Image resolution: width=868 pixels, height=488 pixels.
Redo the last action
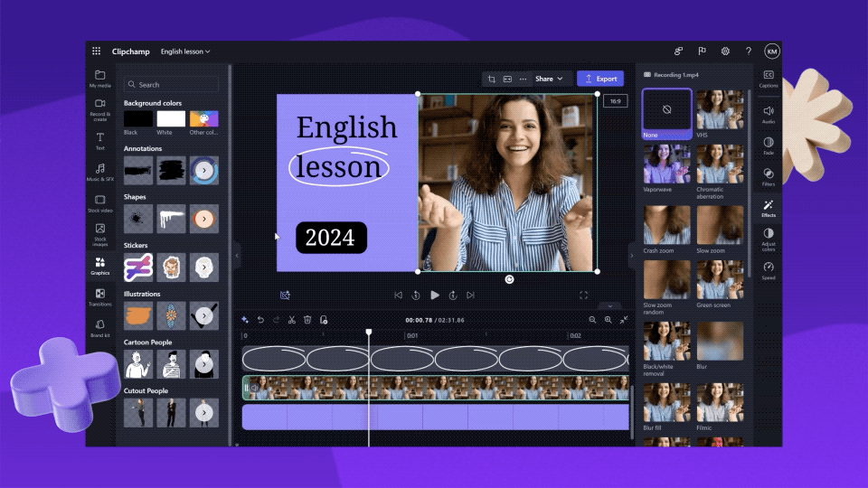pos(276,320)
